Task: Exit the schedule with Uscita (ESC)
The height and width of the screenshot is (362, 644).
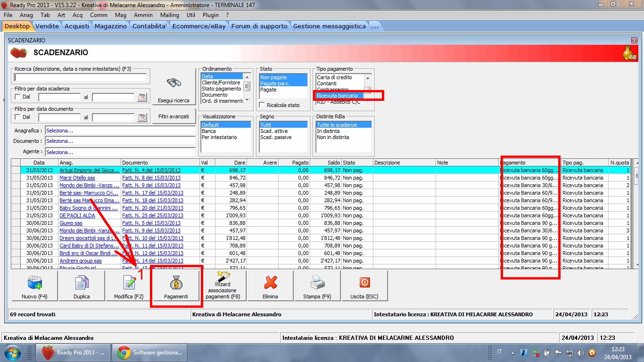Action: (x=364, y=286)
